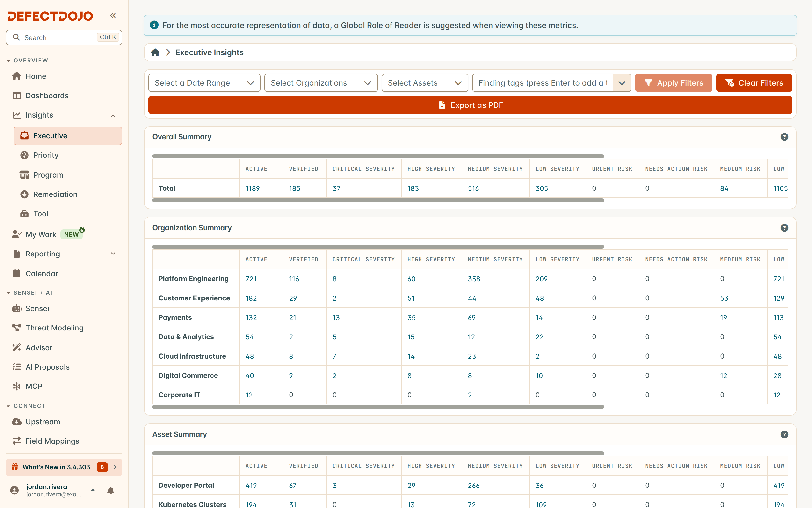This screenshot has width=812, height=508.
Task: Focus the Finding tags input
Action: (x=543, y=83)
